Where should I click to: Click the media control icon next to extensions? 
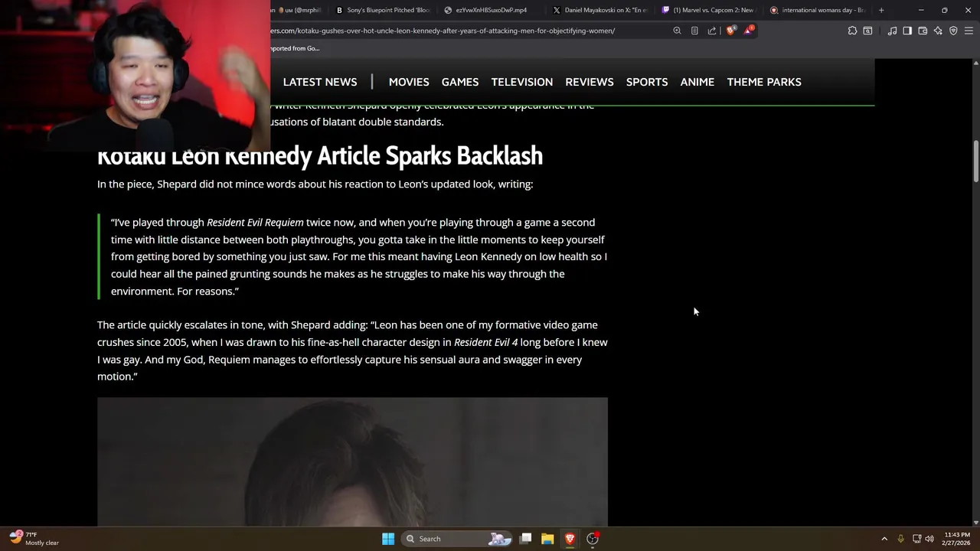(x=867, y=31)
